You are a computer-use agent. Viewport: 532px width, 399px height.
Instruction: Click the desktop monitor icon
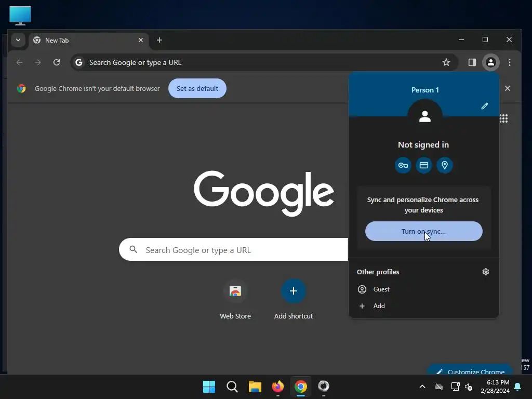pyautogui.click(x=20, y=16)
